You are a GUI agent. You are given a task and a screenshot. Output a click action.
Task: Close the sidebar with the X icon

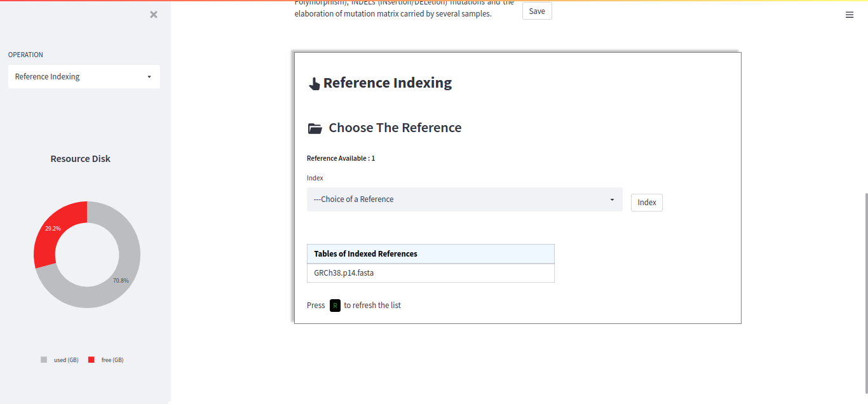click(154, 15)
